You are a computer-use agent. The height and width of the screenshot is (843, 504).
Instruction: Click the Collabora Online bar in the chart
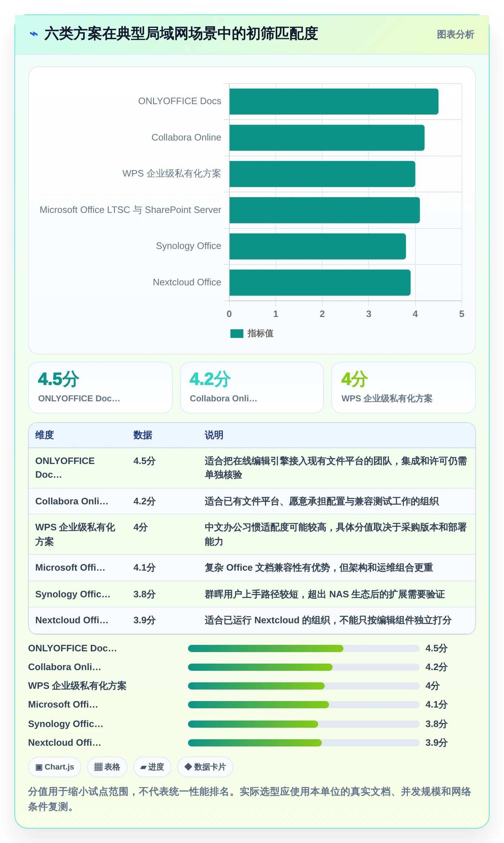click(327, 138)
